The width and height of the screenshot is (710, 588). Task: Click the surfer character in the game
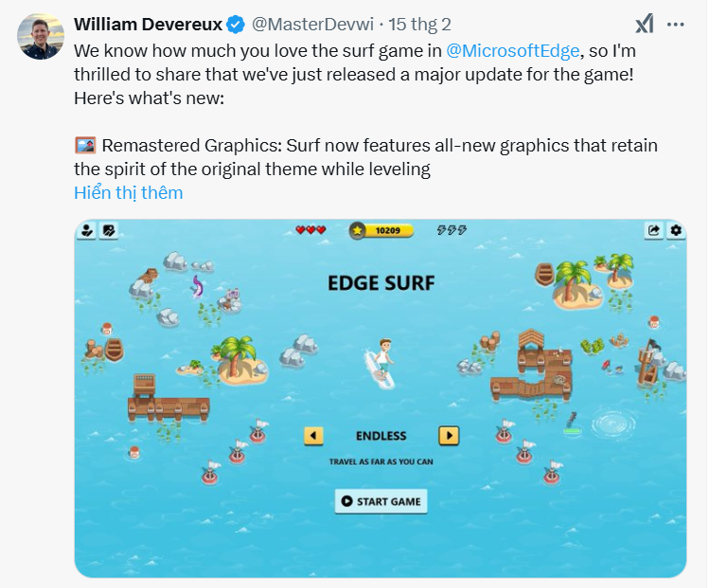tap(381, 358)
